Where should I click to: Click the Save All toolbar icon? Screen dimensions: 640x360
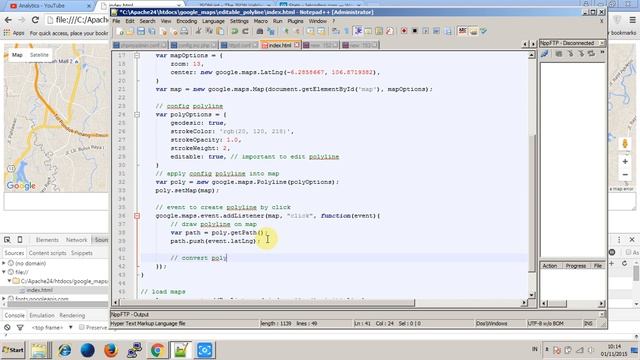click(151, 31)
